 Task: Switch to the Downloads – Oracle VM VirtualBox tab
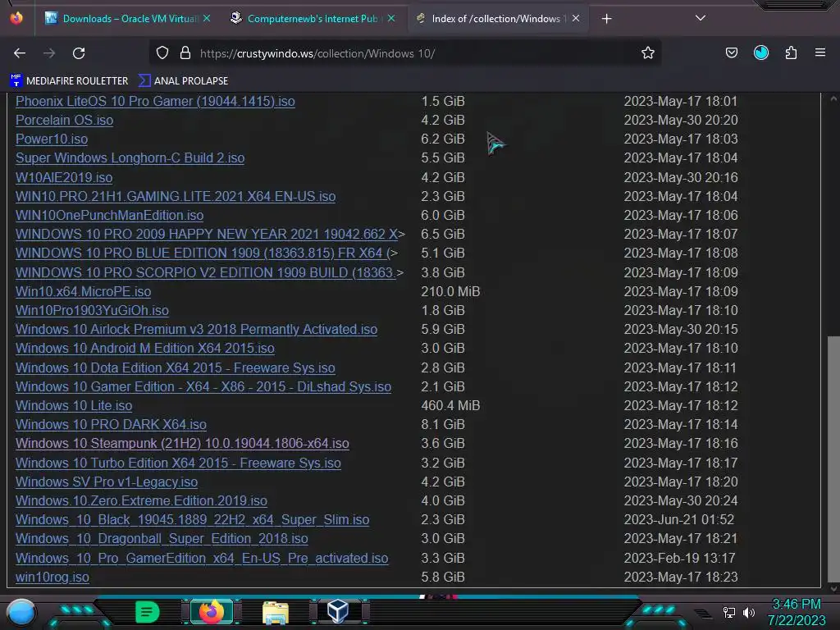click(x=129, y=18)
